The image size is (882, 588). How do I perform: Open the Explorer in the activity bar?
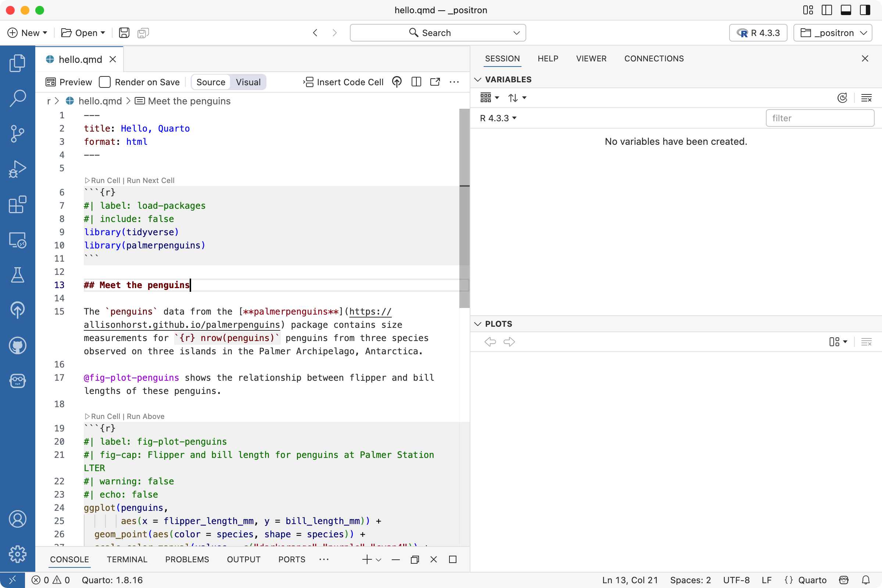point(17,62)
